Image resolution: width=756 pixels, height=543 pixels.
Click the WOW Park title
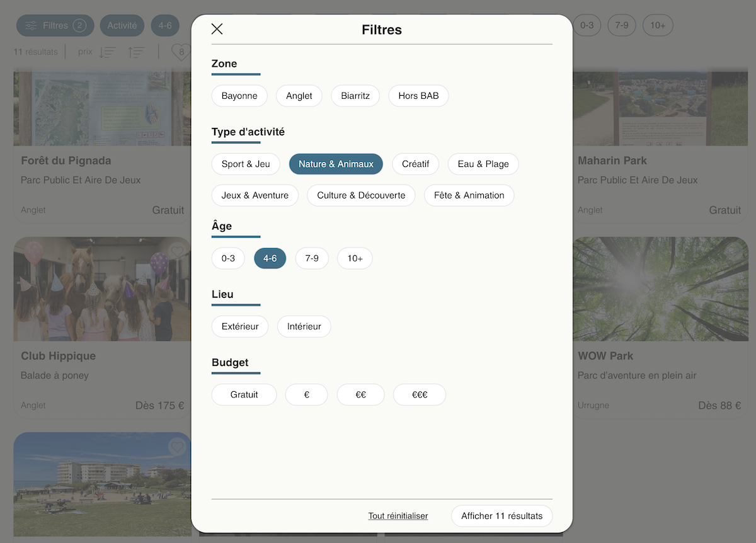point(605,356)
